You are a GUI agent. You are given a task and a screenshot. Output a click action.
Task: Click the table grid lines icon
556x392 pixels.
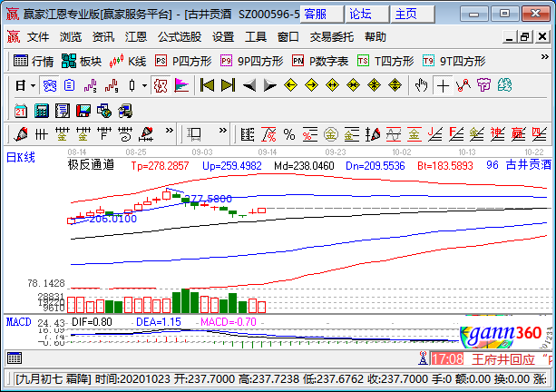pos(248,134)
